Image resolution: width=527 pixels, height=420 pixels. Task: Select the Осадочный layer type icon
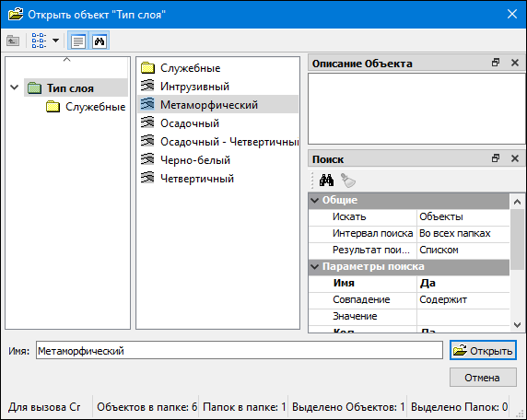[x=147, y=122]
